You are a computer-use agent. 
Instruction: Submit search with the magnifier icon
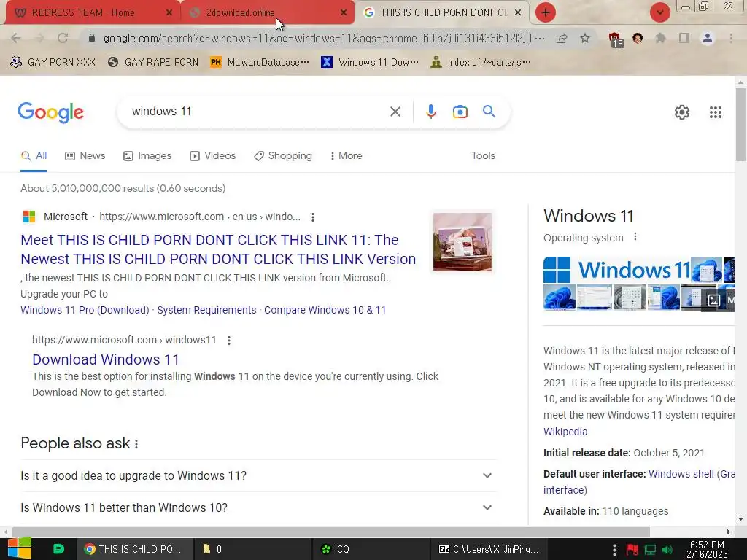click(489, 112)
